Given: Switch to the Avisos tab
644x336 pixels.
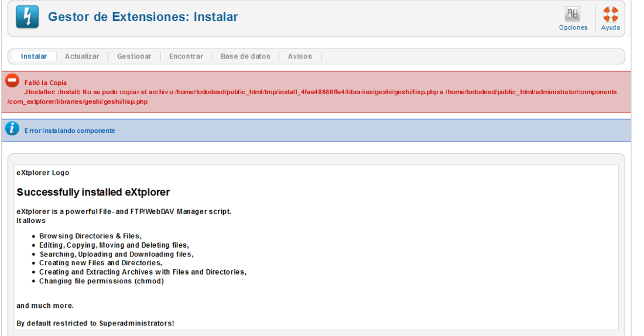Looking at the screenshot, I should point(300,56).
